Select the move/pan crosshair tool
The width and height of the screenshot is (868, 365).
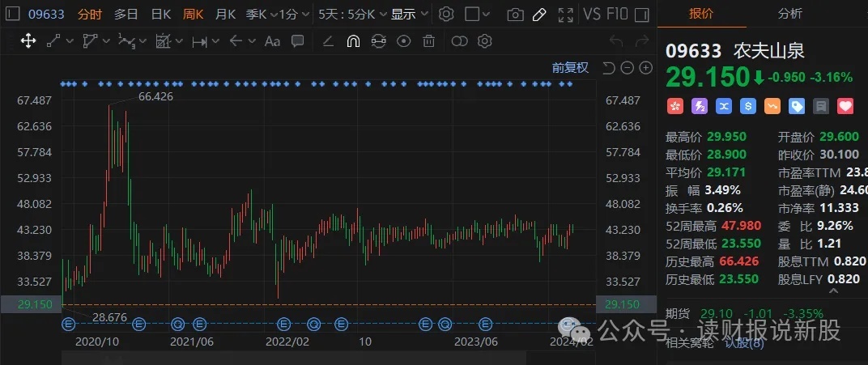pyautogui.click(x=28, y=40)
